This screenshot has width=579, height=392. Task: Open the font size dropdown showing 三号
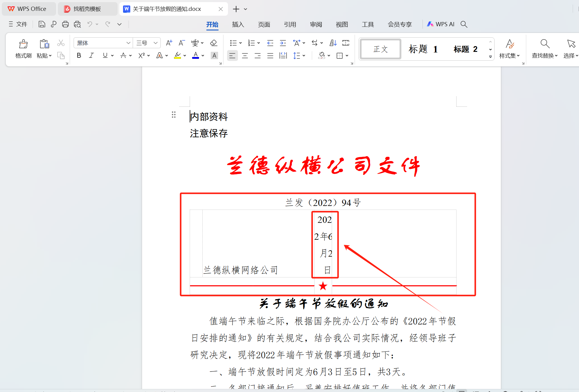coord(155,43)
